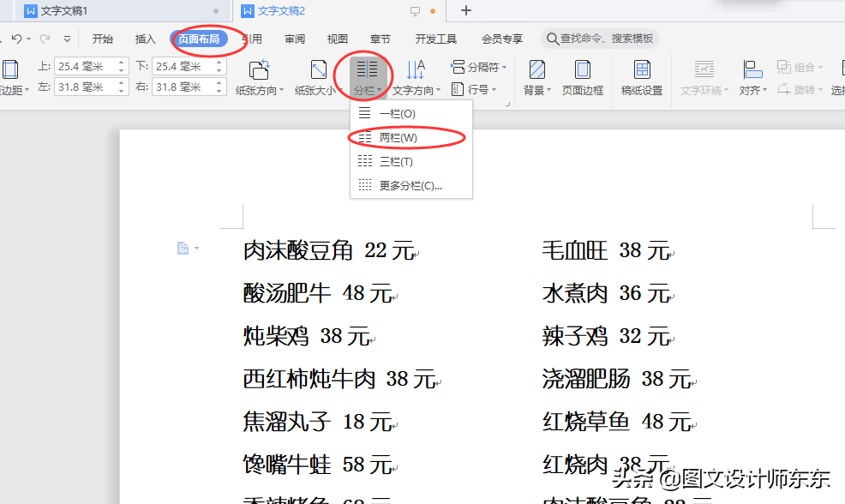
Task: Choose 一栏(O) single column option
Action: pos(411,114)
